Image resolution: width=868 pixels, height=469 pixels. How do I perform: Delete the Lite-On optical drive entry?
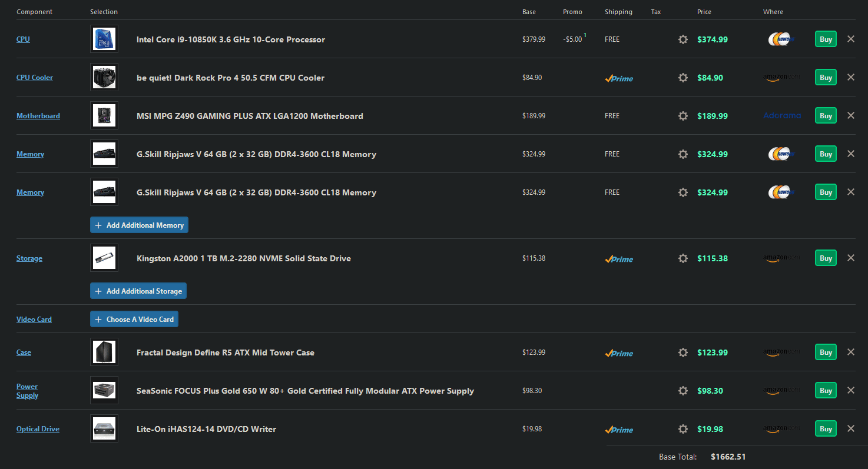point(850,428)
